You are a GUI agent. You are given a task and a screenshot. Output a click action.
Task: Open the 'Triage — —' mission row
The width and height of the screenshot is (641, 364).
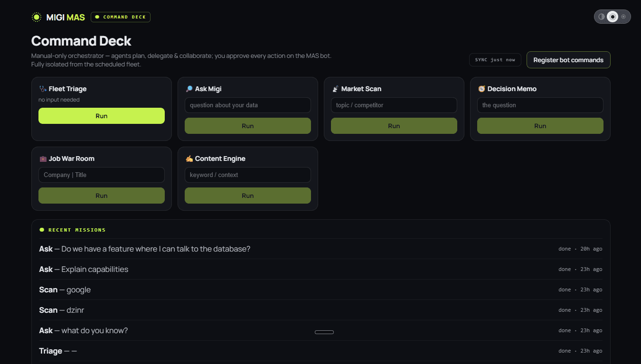click(x=320, y=351)
